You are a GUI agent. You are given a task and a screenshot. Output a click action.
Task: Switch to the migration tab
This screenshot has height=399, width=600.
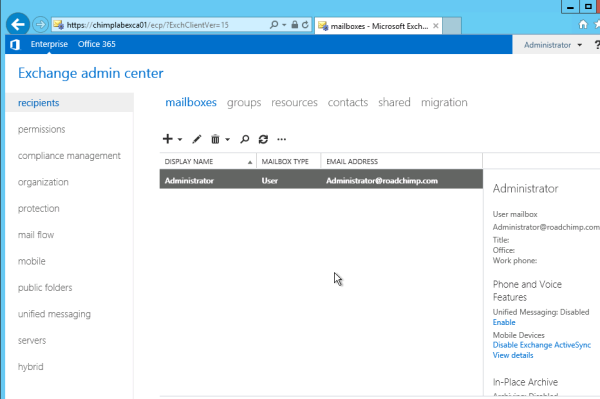tap(444, 103)
